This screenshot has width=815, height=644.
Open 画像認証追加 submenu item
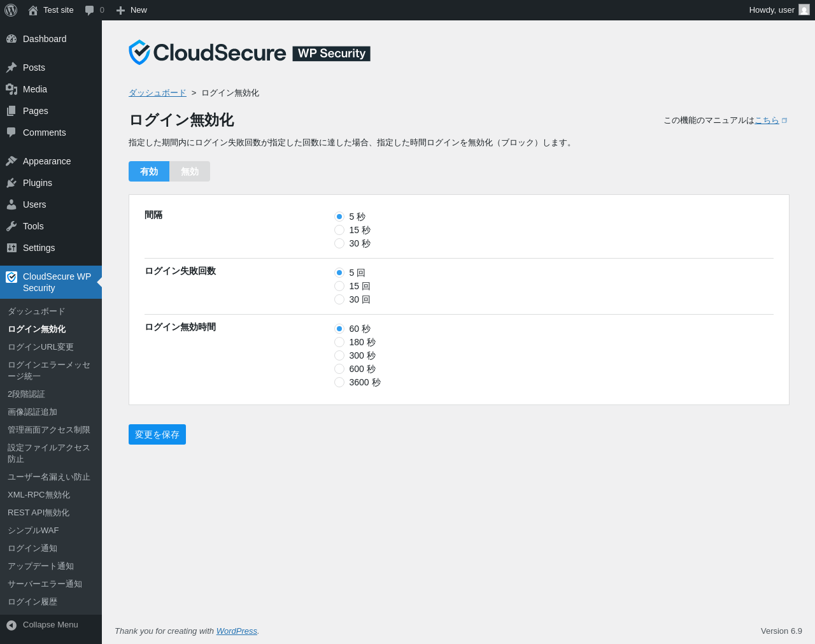pyautogui.click(x=51, y=412)
